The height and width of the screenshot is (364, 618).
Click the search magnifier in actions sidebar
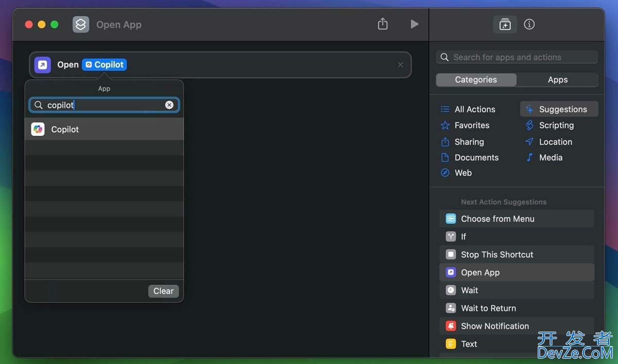tap(445, 57)
